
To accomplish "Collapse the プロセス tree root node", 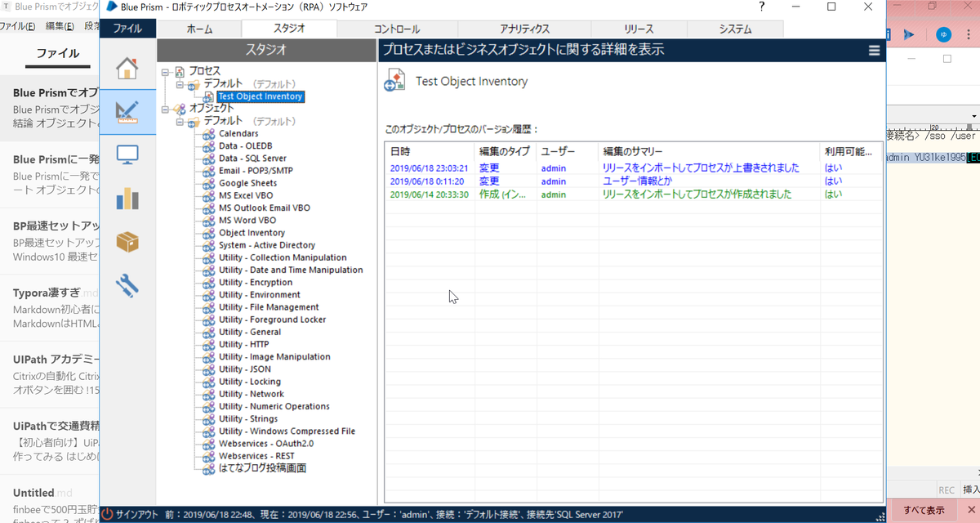I will point(166,72).
